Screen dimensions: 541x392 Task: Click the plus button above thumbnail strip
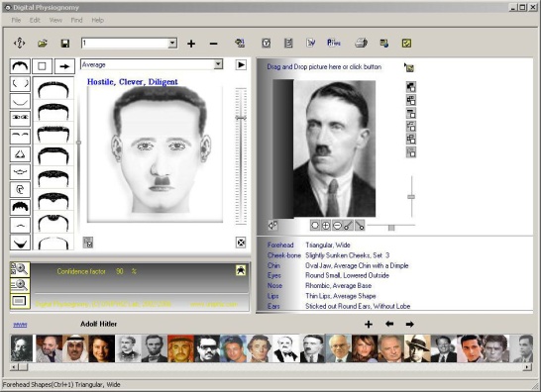tap(369, 324)
